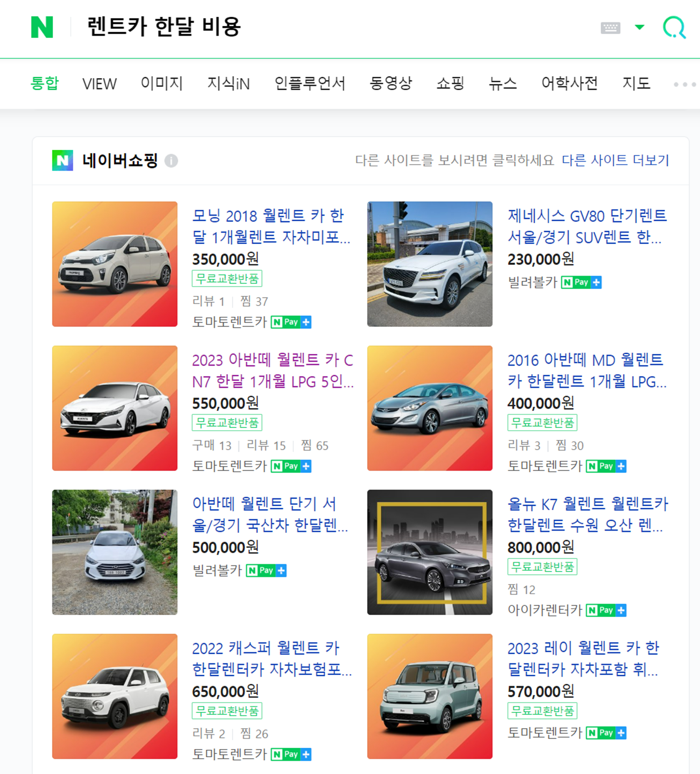Open the 2023 레이 월렌트 listing title
Viewport: 700px width, 774px height.
coord(584,658)
